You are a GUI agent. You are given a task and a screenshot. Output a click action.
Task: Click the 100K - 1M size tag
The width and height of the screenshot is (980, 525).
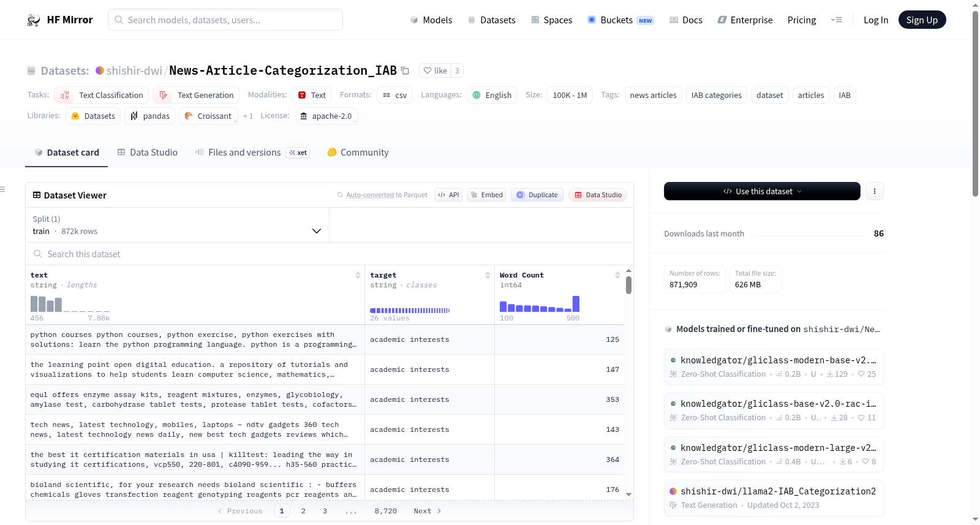[x=570, y=95]
